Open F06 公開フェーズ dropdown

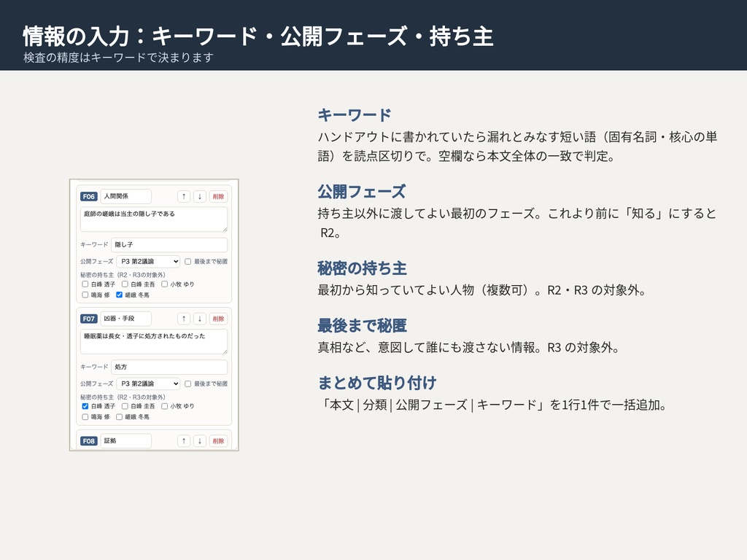(x=148, y=262)
